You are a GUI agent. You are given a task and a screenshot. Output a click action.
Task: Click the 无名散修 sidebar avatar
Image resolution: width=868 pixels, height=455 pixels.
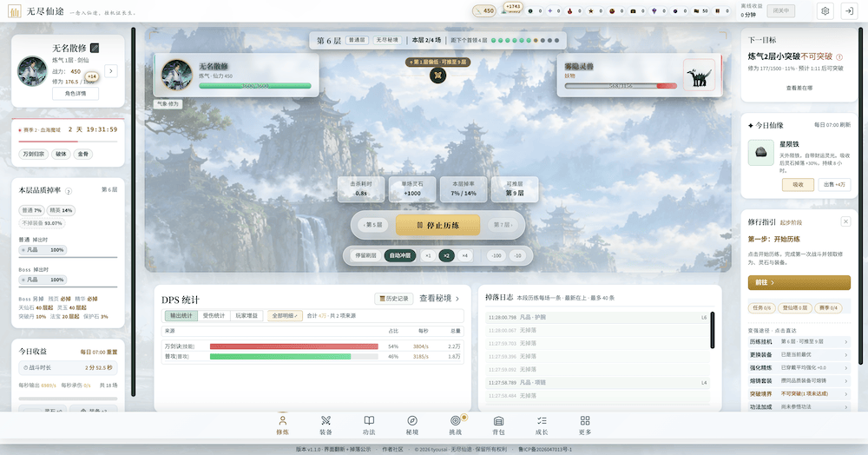click(x=32, y=71)
